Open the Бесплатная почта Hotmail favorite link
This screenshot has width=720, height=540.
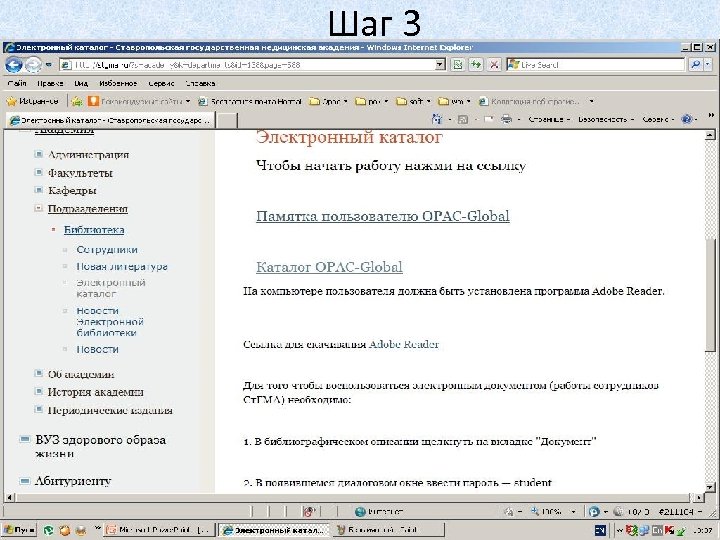[250, 101]
